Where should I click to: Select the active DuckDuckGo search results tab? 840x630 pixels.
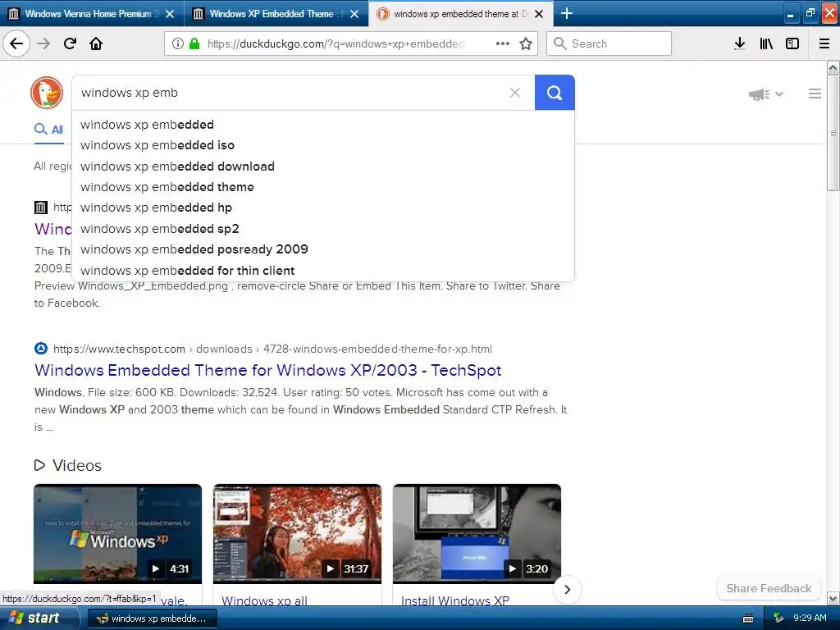[461, 13]
